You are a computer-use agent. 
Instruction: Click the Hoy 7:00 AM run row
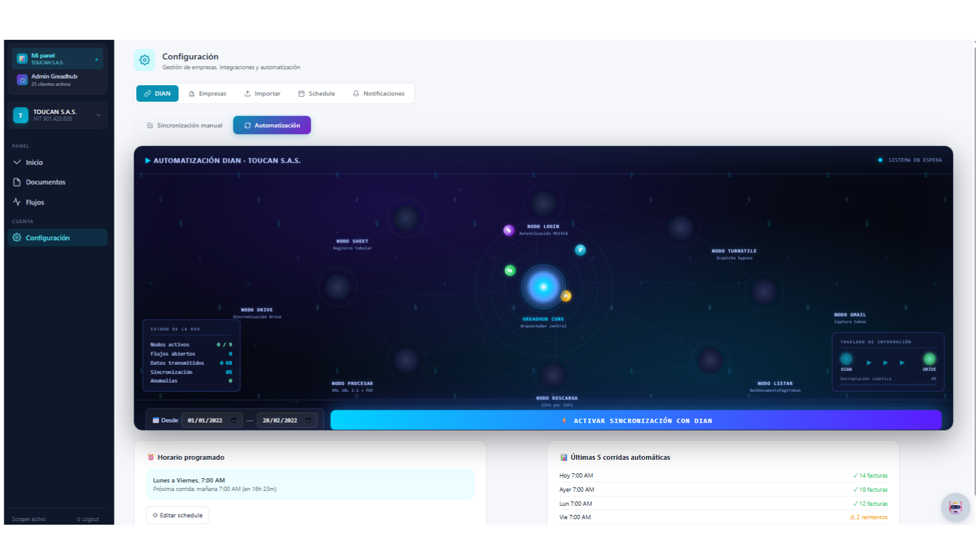point(723,476)
